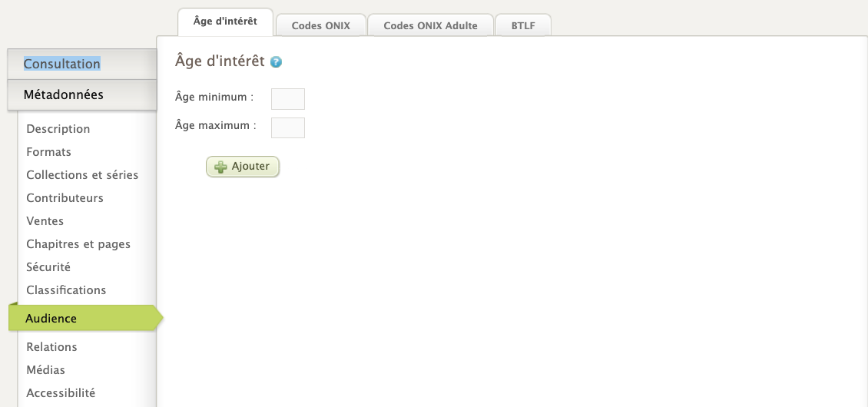This screenshot has width=868, height=407.
Task: Click the Ajouter button
Action: [x=243, y=167]
